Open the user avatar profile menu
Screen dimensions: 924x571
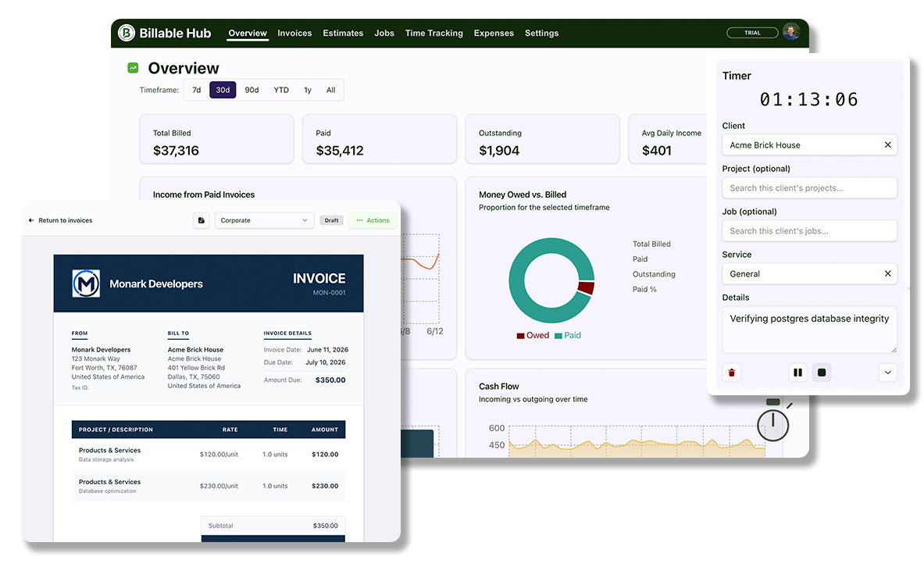[791, 32]
